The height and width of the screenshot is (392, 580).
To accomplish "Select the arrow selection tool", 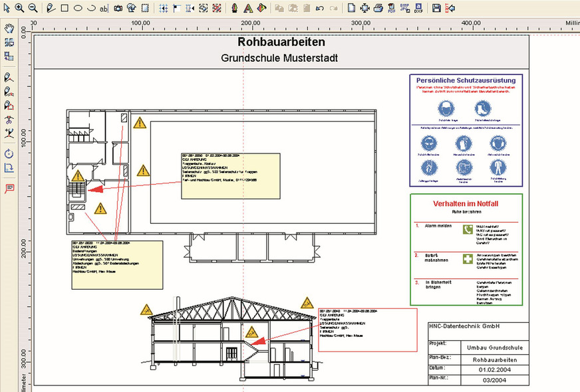I will pos(7,7).
